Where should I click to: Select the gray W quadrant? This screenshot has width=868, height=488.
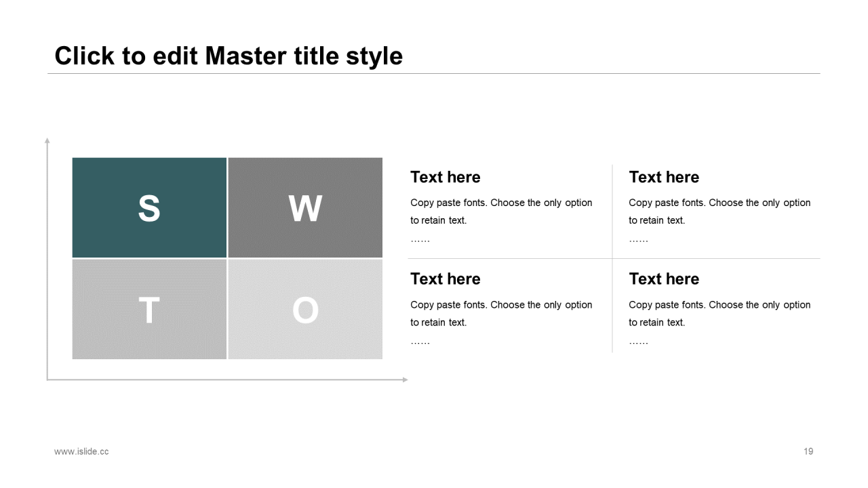305,207
